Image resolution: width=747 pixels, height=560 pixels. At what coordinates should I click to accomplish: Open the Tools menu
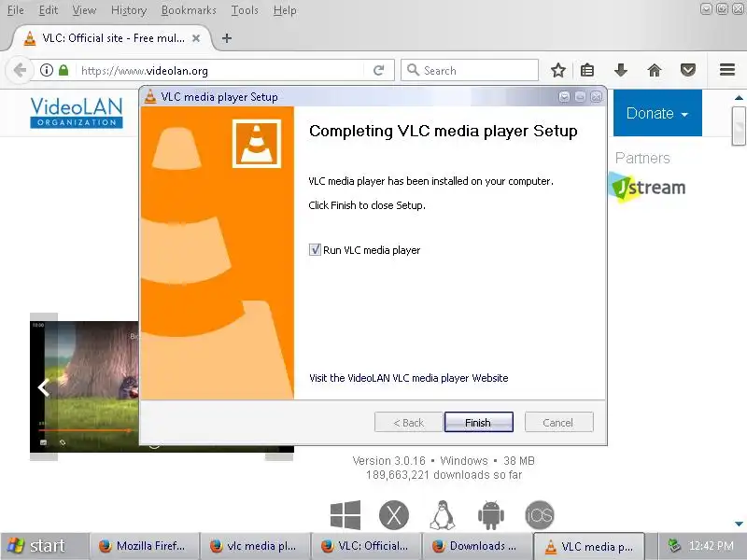coord(245,10)
